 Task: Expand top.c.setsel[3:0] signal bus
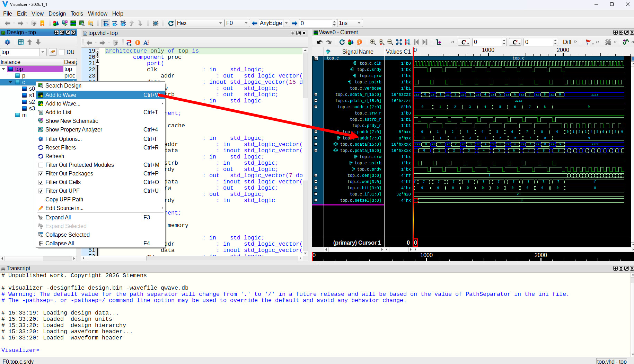click(x=316, y=200)
